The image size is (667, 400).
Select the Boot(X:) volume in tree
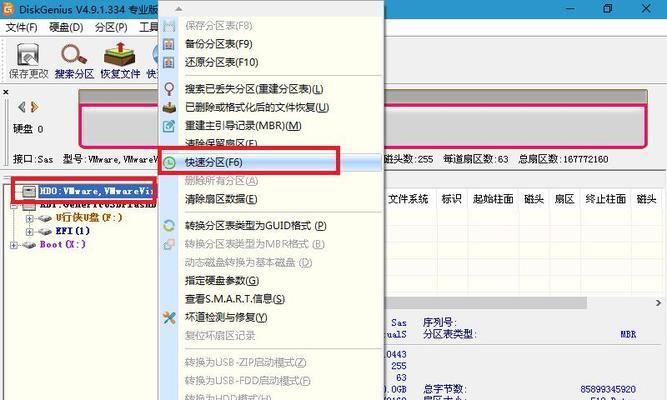click(63, 244)
